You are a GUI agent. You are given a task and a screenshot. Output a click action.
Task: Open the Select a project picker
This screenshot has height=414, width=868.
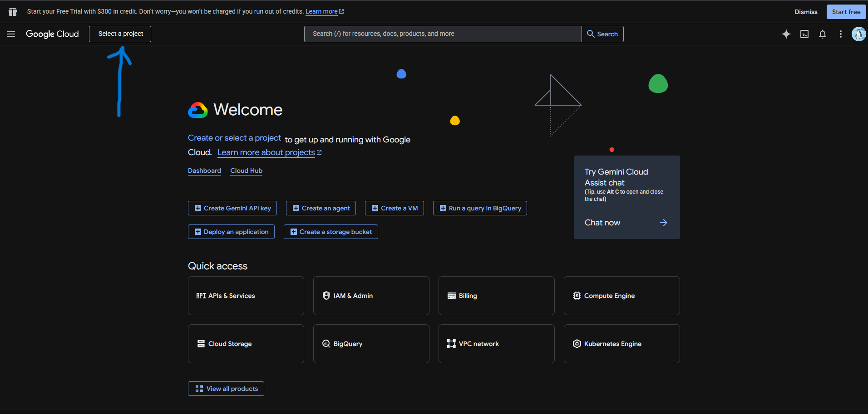tap(120, 34)
